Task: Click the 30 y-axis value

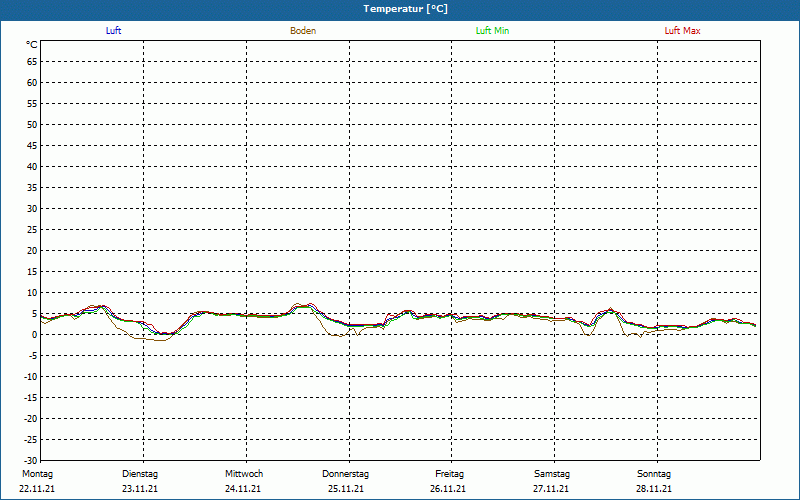Action: point(32,209)
